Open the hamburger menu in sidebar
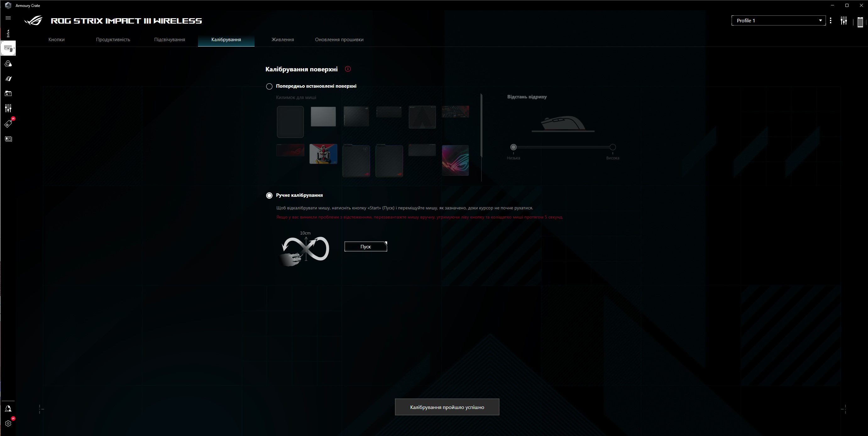Image resolution: width=868 pixels, height=436 pixels. pos(8,18)
